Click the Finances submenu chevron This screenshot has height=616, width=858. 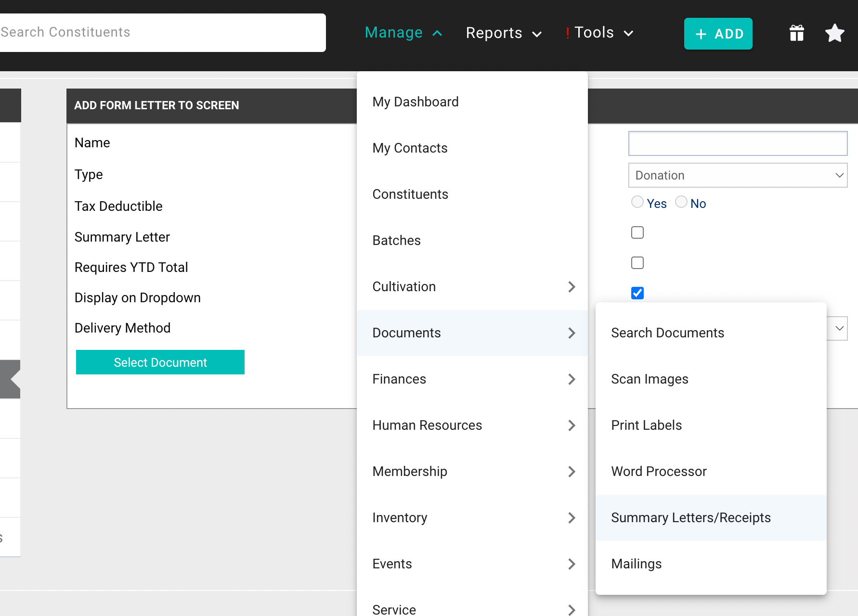tap(572, 379)
